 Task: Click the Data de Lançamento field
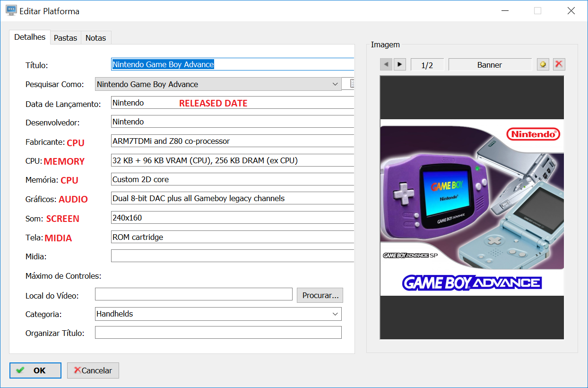click(233, 103)
